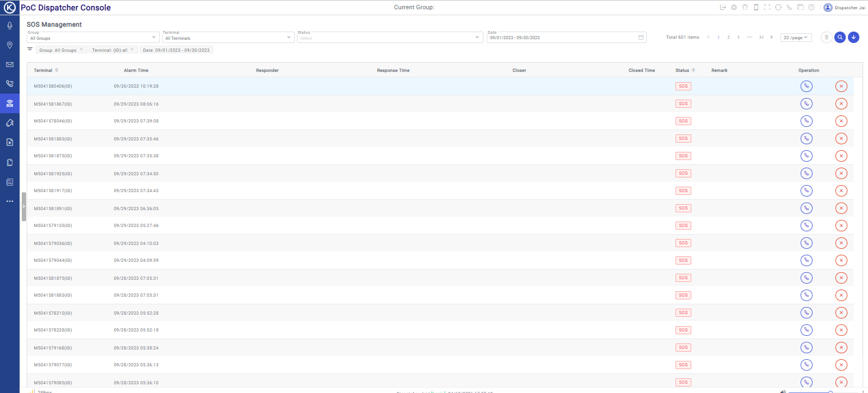The width and height of the screenshot is (868, 393).
Task: Close SOS alarm for M5041579168
Action: click(841, 347)
